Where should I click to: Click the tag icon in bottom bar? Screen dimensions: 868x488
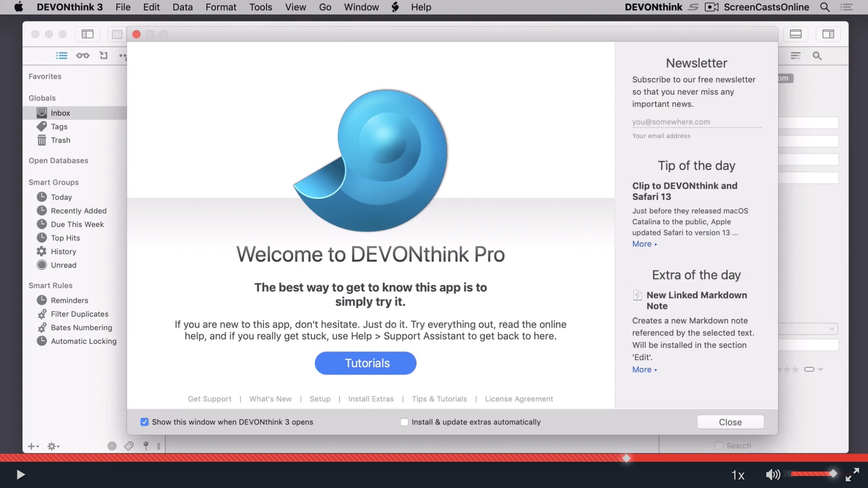coord(129,446)
